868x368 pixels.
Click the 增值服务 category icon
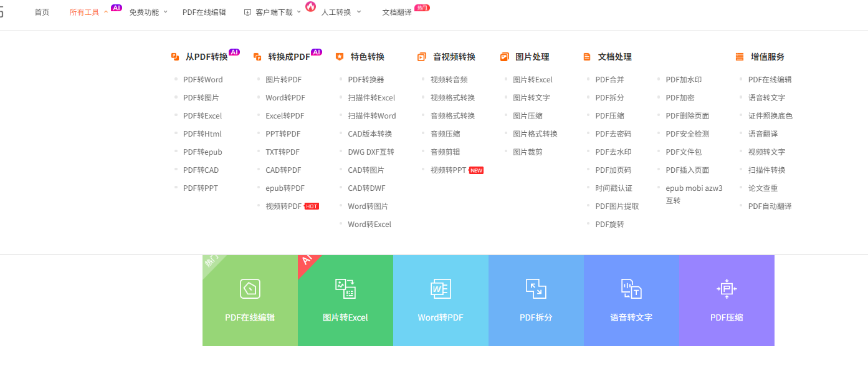pyautogui.click(x=740, y=57)
